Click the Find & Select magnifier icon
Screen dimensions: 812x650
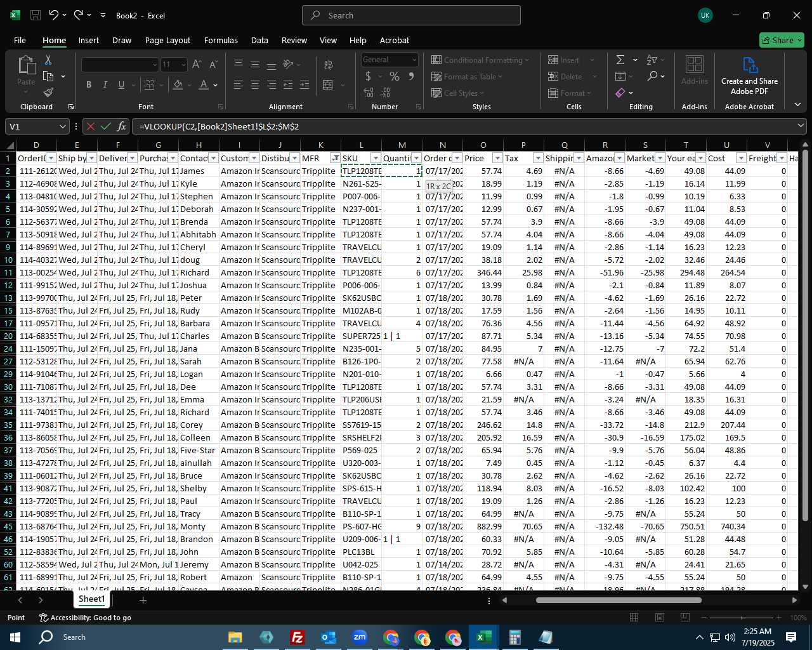(x=652, y=76)
